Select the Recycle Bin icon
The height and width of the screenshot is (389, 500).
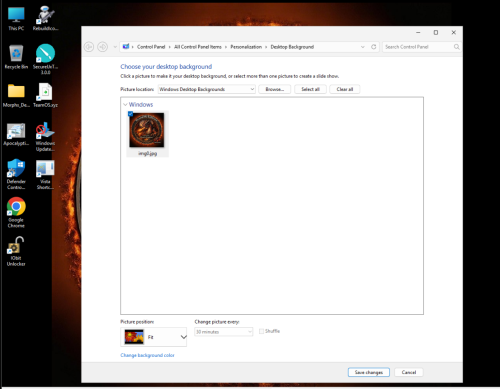pyautogui.click(x=16, y=57)
